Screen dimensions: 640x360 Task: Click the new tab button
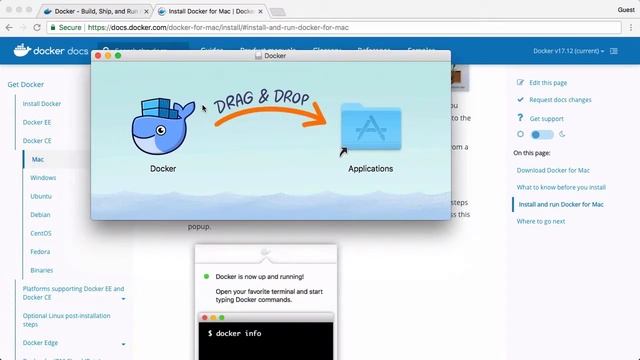coord(278,12)
